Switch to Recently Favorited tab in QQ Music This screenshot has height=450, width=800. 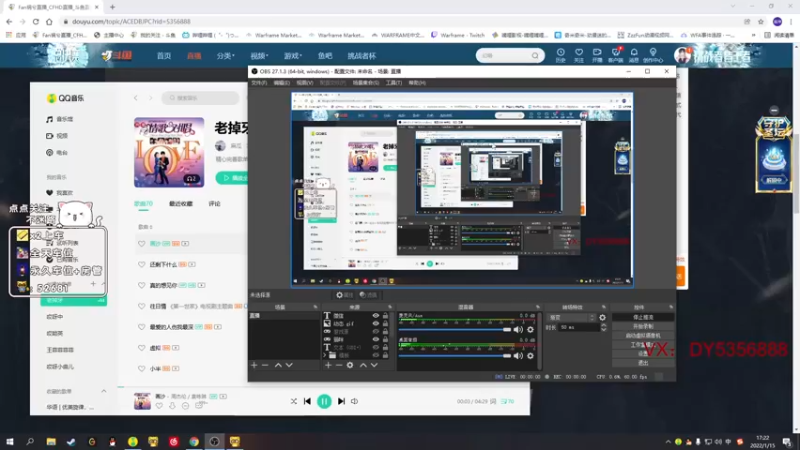click(181, 204)
